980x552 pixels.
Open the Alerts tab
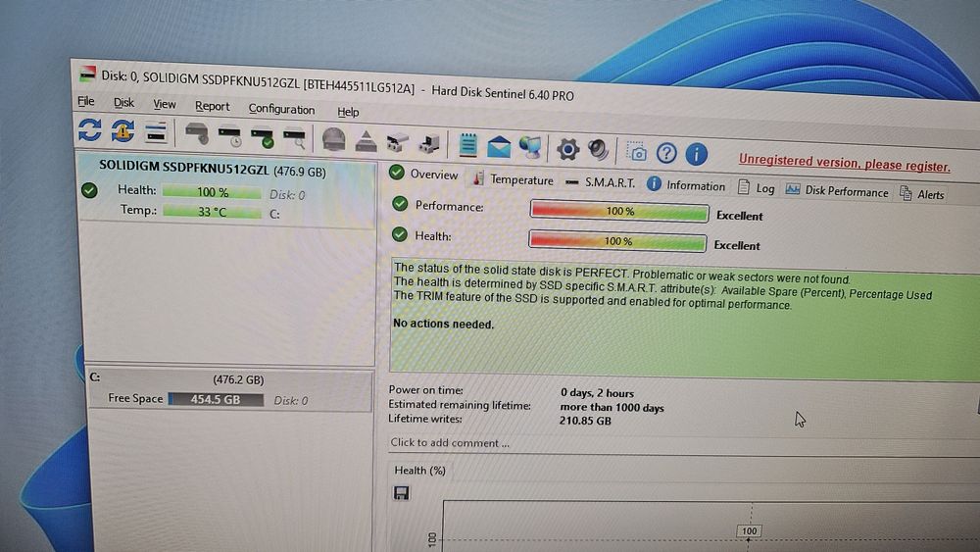[x=922, y=194]
